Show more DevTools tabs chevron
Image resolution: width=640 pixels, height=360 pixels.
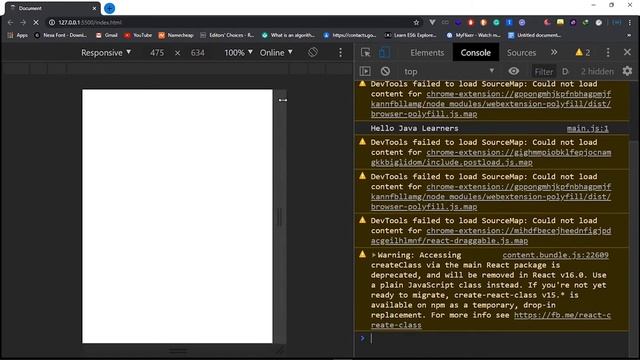coord(554,52)
